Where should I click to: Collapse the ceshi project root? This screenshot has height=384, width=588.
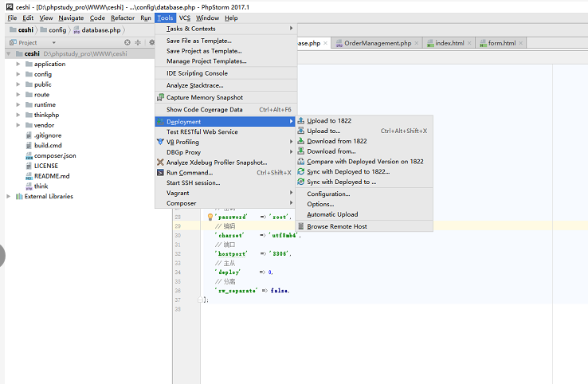click(8, 53)
